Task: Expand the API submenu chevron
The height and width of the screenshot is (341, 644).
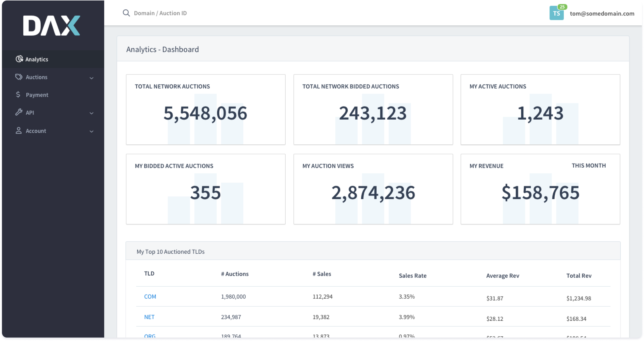Action: (x=92, y=113)
